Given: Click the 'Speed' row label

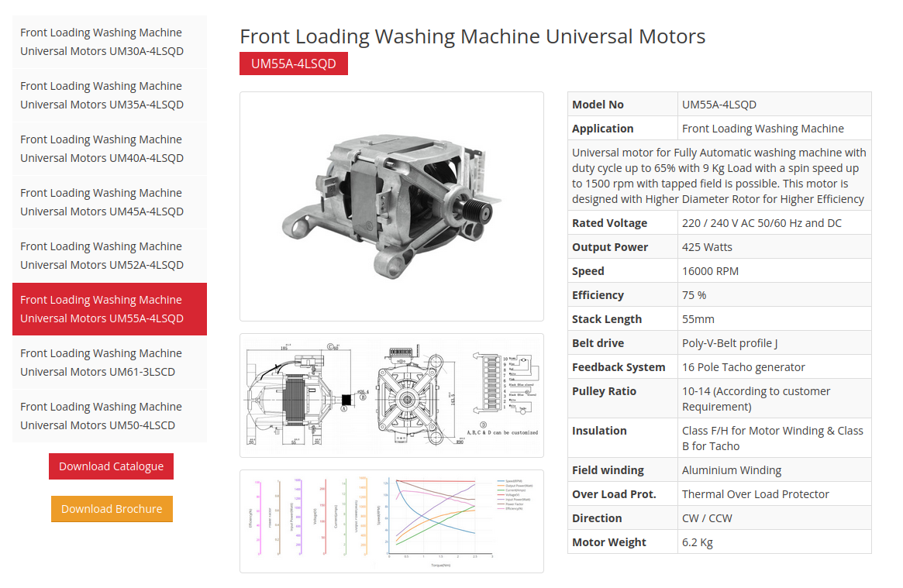Looking at the screenshot, I should 588,272.
